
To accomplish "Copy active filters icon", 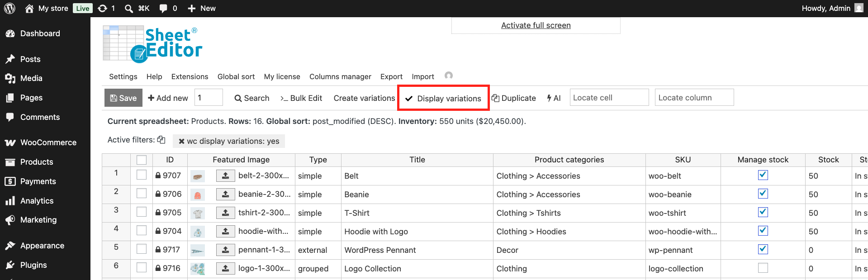I will point(161,140).
